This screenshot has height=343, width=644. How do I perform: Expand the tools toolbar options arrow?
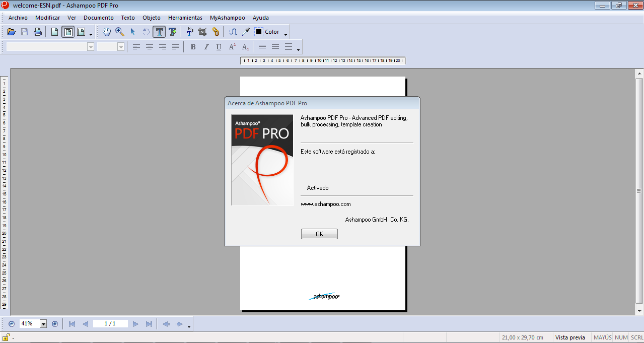285,34
